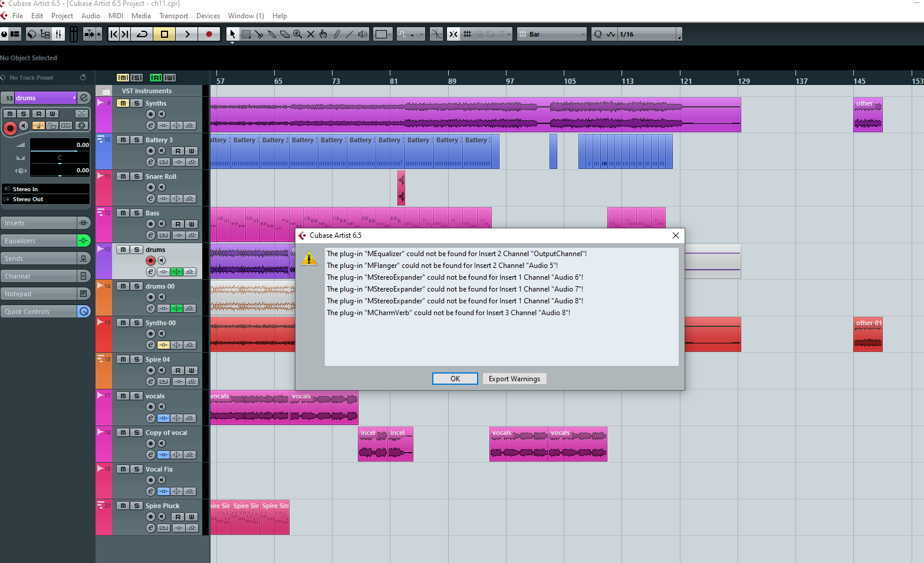Toggle monitor on vocals track
This screenshot has height=563, width=924.
[x=162, y=407]
